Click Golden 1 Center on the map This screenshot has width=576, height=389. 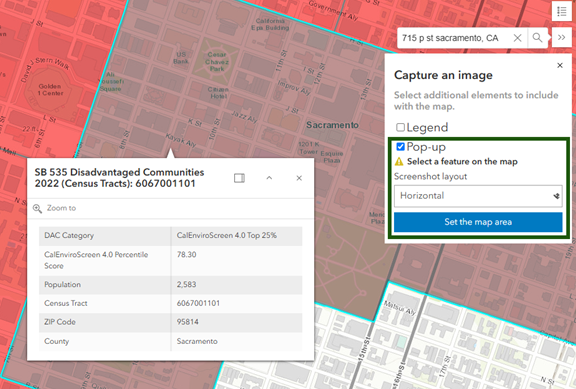pos(50,90)
